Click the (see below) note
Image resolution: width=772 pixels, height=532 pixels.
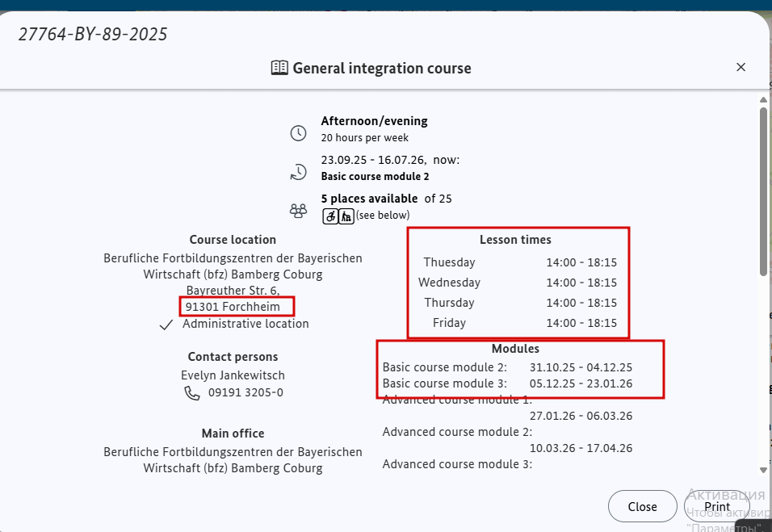(x=383, y=215)
